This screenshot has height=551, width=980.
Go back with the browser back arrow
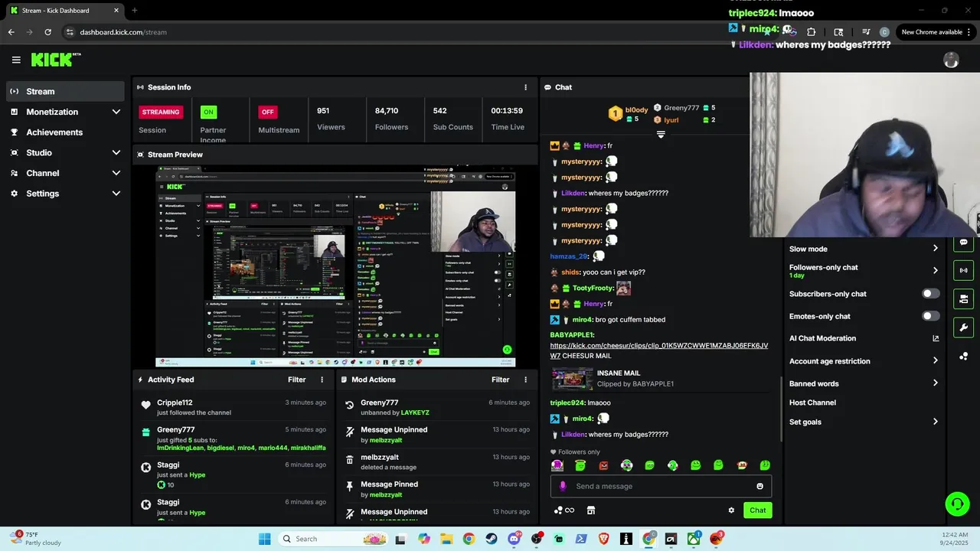[11, 32]
